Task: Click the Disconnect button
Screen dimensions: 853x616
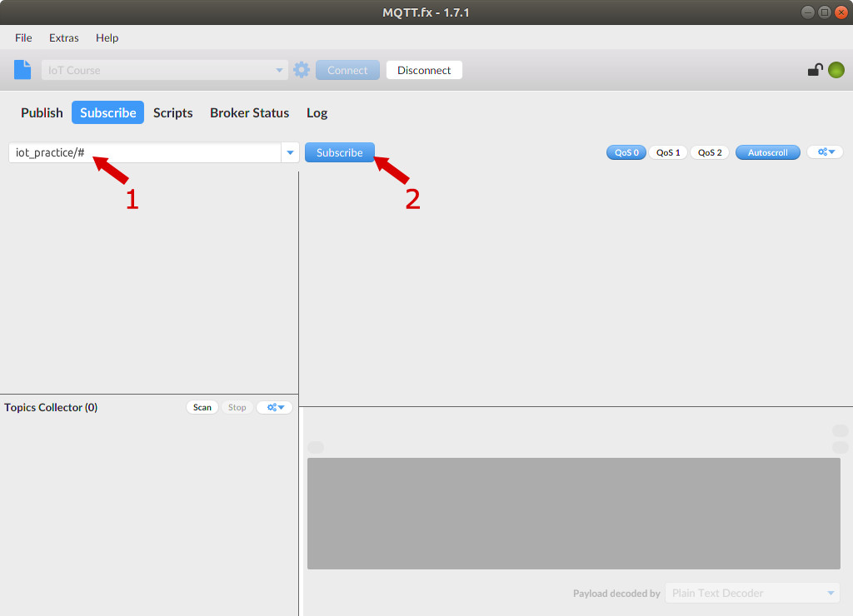Action: 424,70
